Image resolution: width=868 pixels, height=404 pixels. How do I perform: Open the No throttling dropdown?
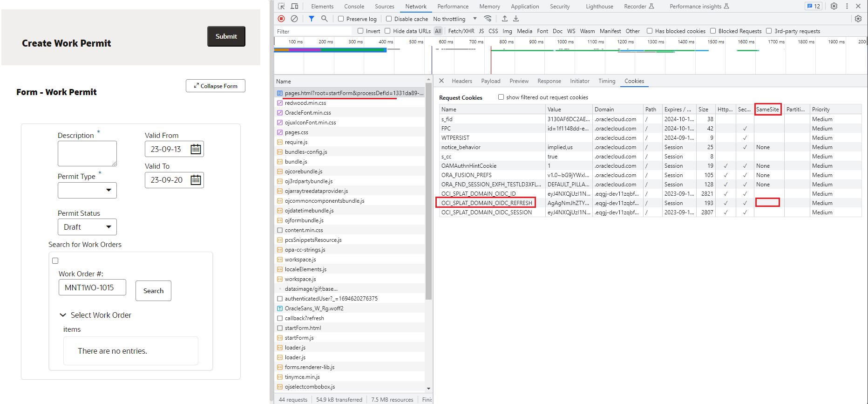454,19
